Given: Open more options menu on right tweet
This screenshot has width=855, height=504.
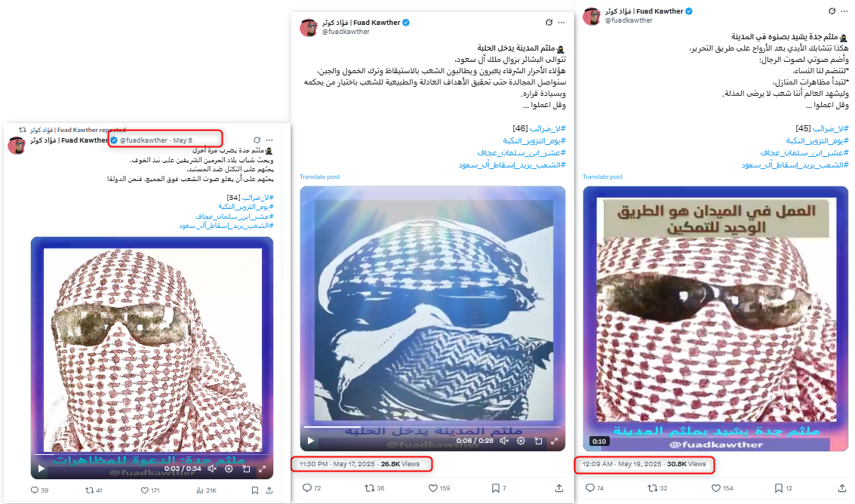Looking at the screenshot, I should click(844, 11).
